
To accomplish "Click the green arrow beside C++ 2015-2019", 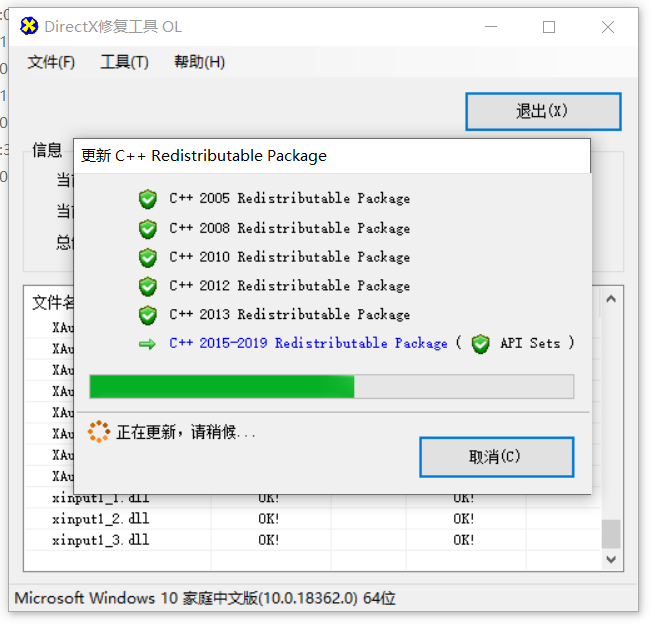I will pyautogui.click(x=147, y=345).
